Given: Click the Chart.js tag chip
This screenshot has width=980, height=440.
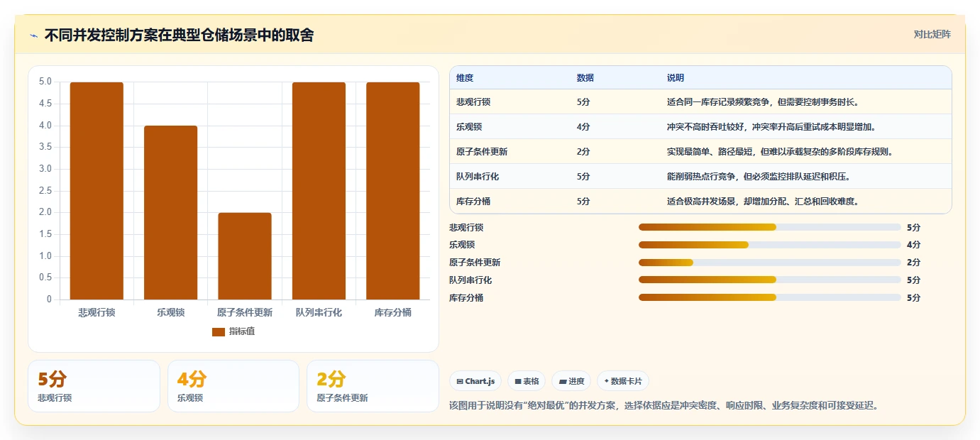Looking at the screenshot, I should click(x=475, y=381).
